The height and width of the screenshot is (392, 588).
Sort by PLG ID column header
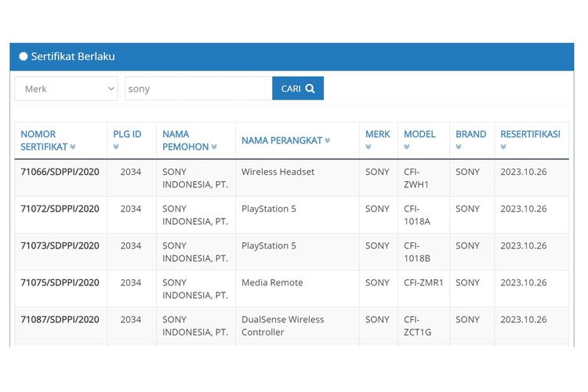click(x=127, y=140)
